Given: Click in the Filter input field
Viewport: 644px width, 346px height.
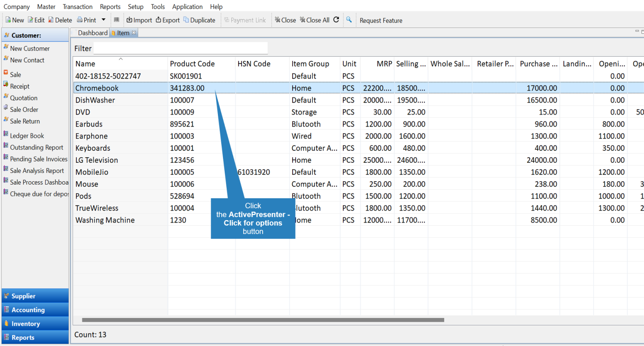Looking at the screenshot, I should (x=181, y=48).
